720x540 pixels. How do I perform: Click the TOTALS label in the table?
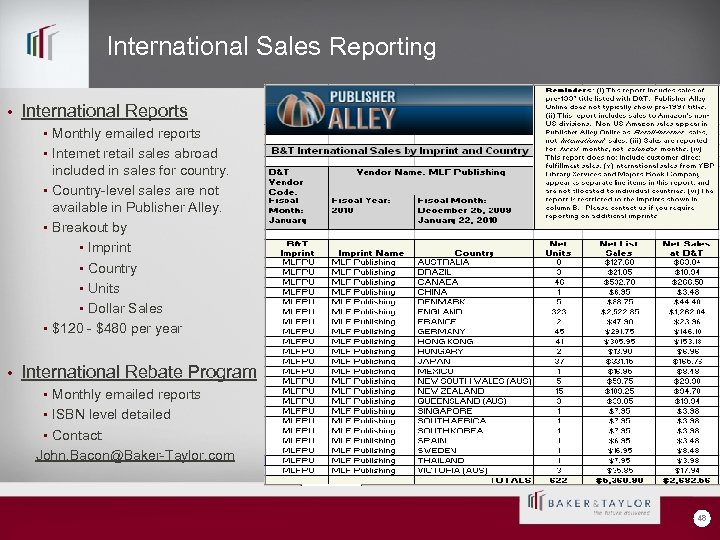coord(511,480)
